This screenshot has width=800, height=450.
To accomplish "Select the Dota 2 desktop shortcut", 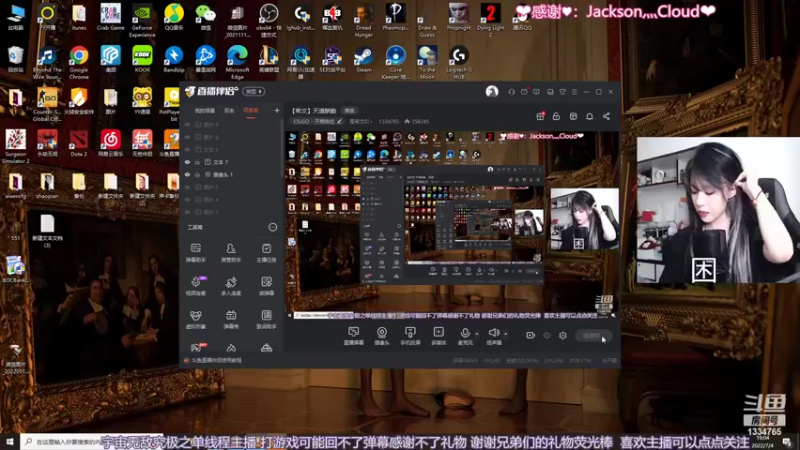I will (x=79, y=143).
